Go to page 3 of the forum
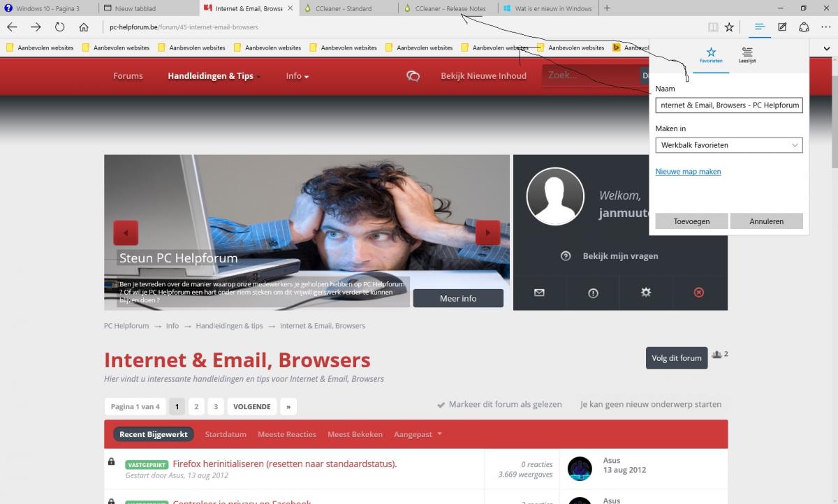 (x=216, y=406)
